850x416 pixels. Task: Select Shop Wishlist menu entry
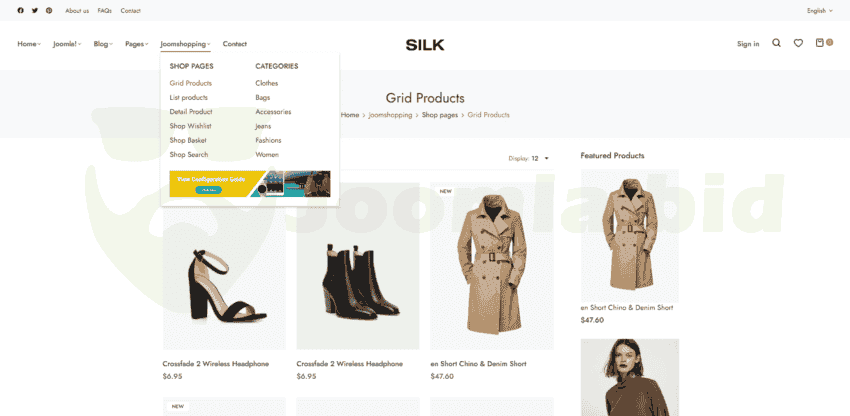coord(190,126)
